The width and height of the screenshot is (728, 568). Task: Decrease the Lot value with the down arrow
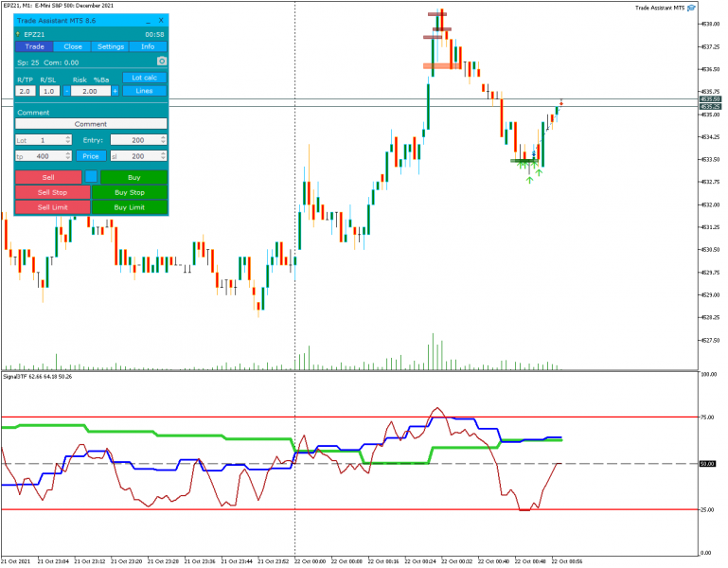click(x=68, y=143)
